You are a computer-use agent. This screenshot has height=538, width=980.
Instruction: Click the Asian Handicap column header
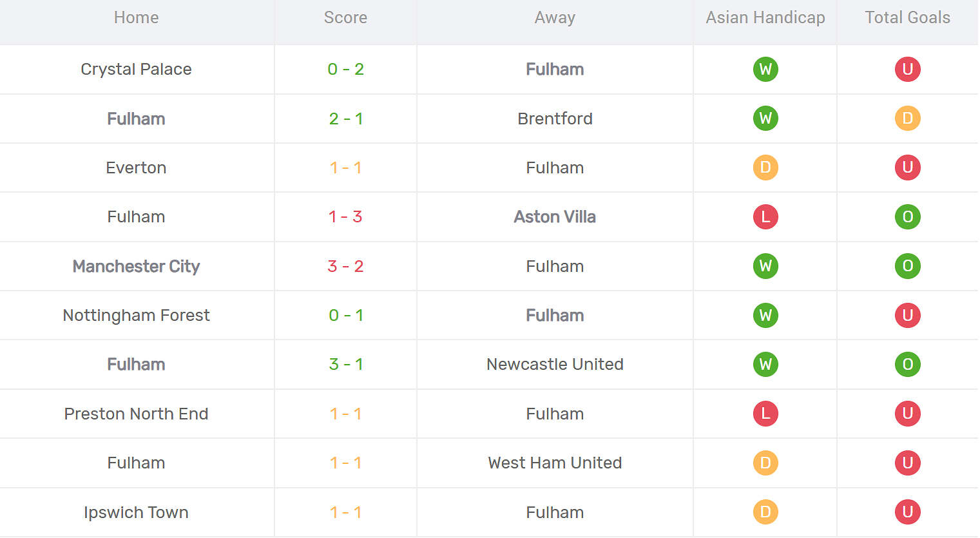765,17
